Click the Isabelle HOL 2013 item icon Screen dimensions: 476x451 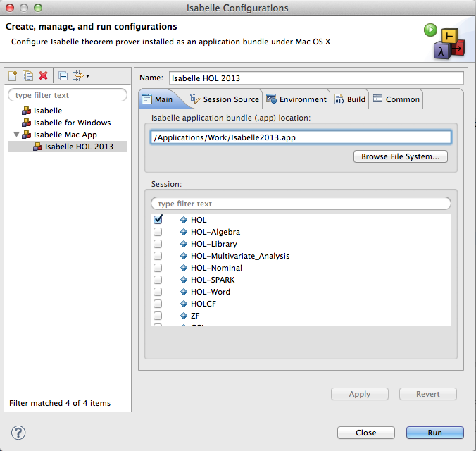(x=37, y=147)
